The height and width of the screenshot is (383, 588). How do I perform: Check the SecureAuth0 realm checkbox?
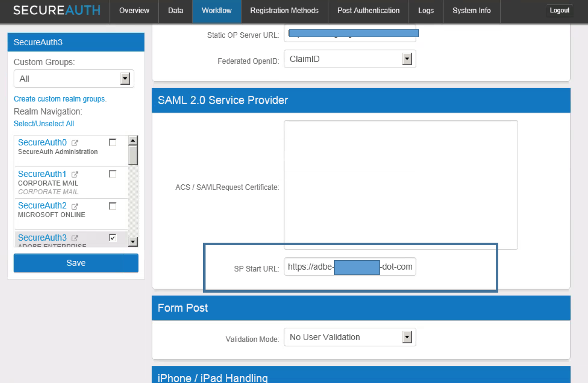click(x=113, y=142)
